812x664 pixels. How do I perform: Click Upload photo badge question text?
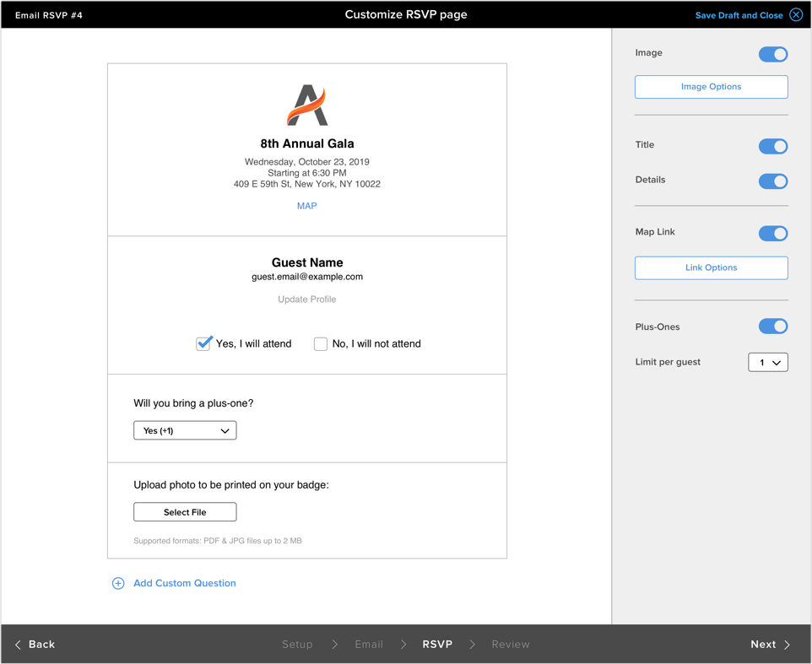point(231,485)
